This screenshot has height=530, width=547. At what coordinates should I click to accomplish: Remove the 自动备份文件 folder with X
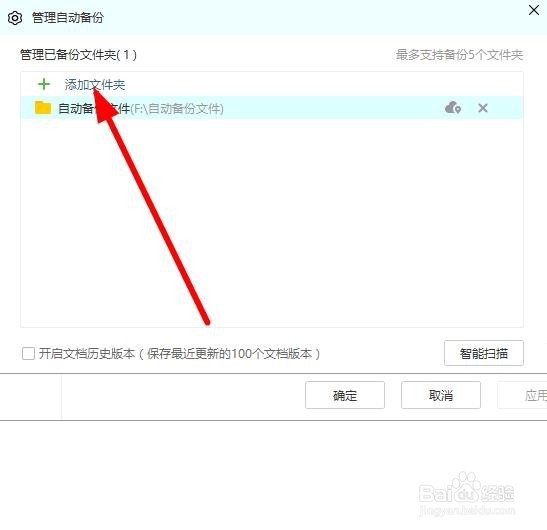tap(483, 108)
